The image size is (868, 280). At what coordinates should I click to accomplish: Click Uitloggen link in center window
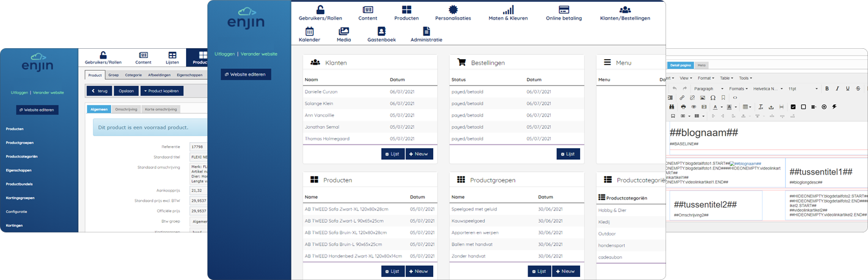coord(224,54)
